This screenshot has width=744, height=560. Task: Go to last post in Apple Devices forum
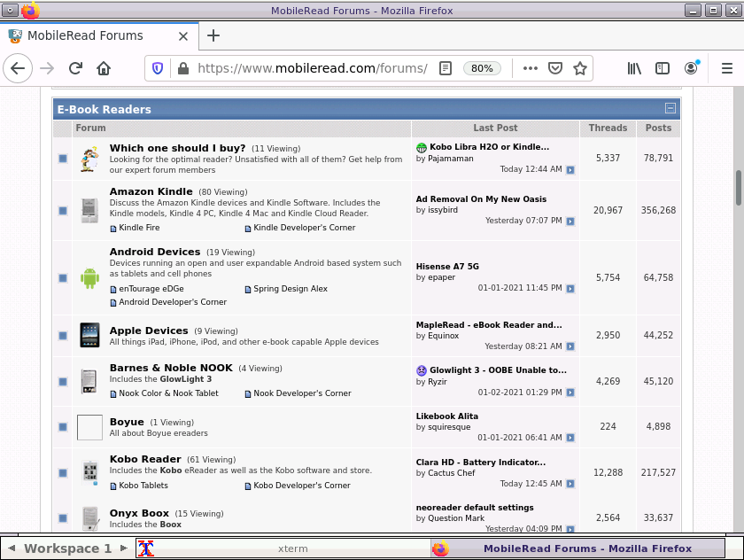click(x=570, y=346)
